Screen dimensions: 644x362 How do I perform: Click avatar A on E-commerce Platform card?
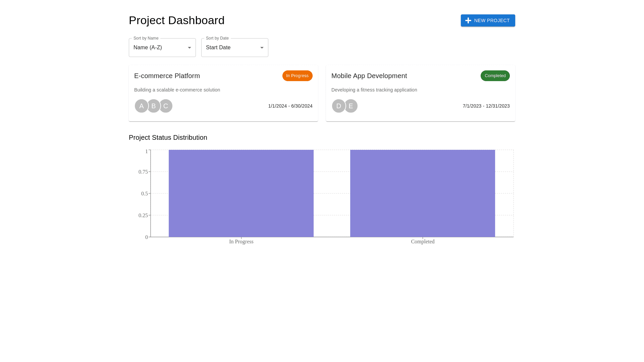(141, 106)
